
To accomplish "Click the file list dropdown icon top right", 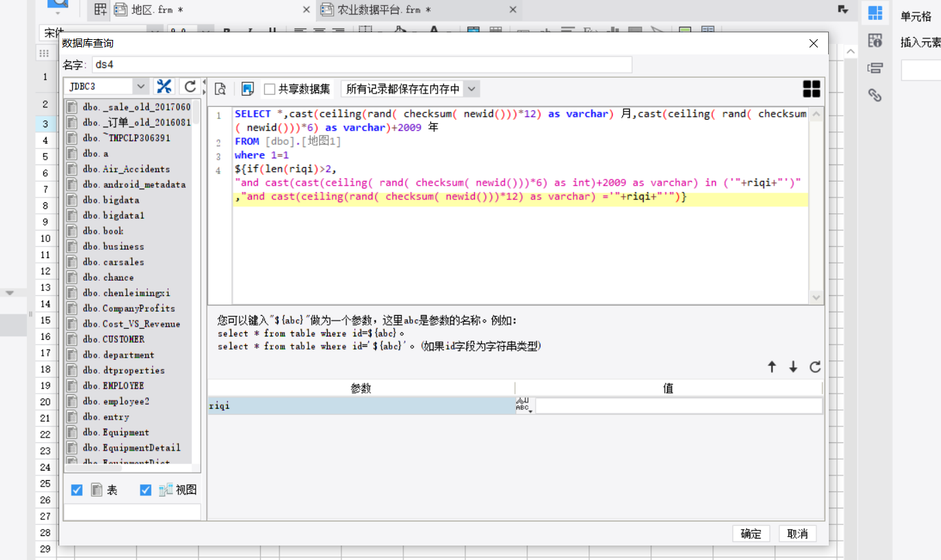I will [x=843, y=10].
